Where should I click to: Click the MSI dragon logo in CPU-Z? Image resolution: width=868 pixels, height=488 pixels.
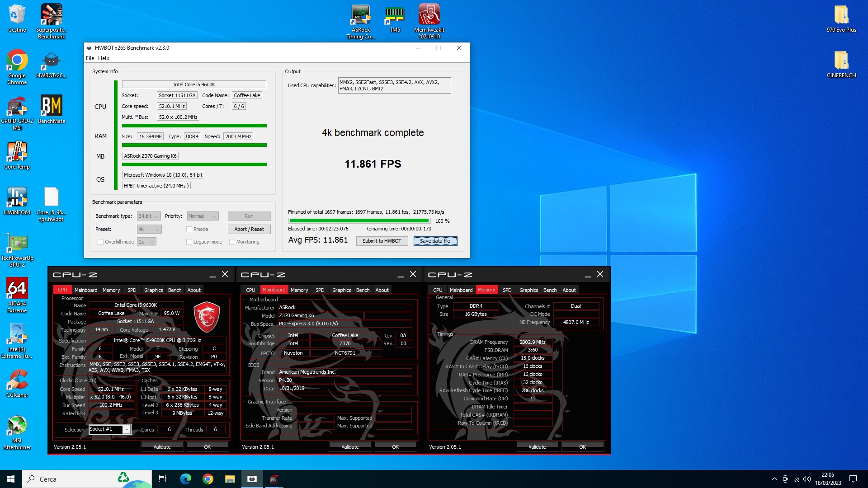207,317
